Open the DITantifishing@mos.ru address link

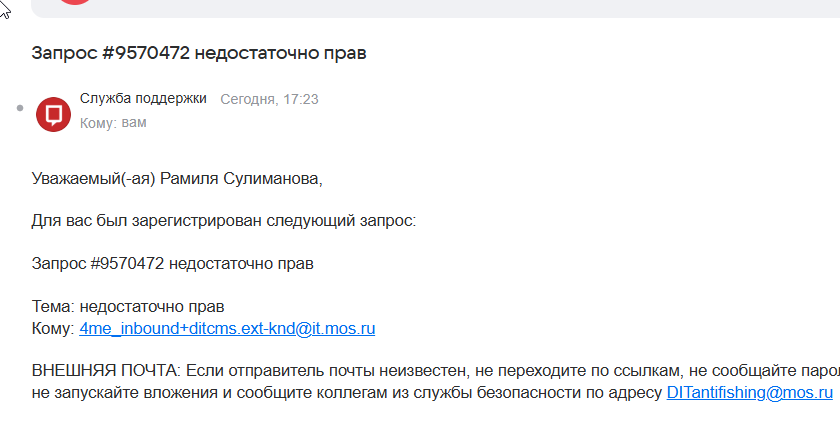[749, 393]
